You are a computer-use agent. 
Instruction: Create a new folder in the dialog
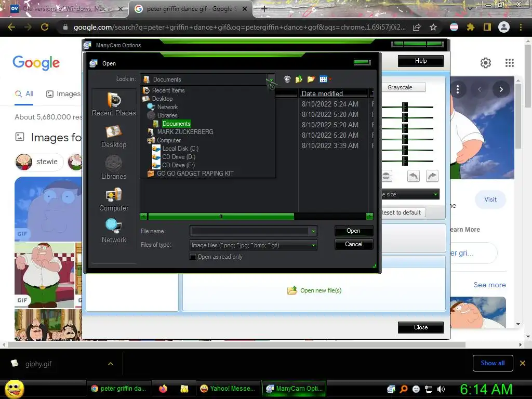click(311, 79)
